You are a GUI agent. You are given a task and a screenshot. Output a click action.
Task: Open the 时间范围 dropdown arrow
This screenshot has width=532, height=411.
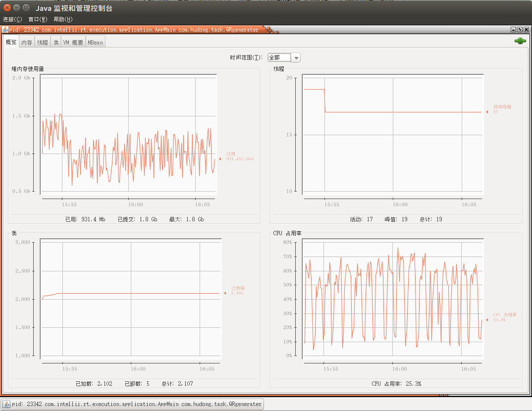(x=296, y=57)
